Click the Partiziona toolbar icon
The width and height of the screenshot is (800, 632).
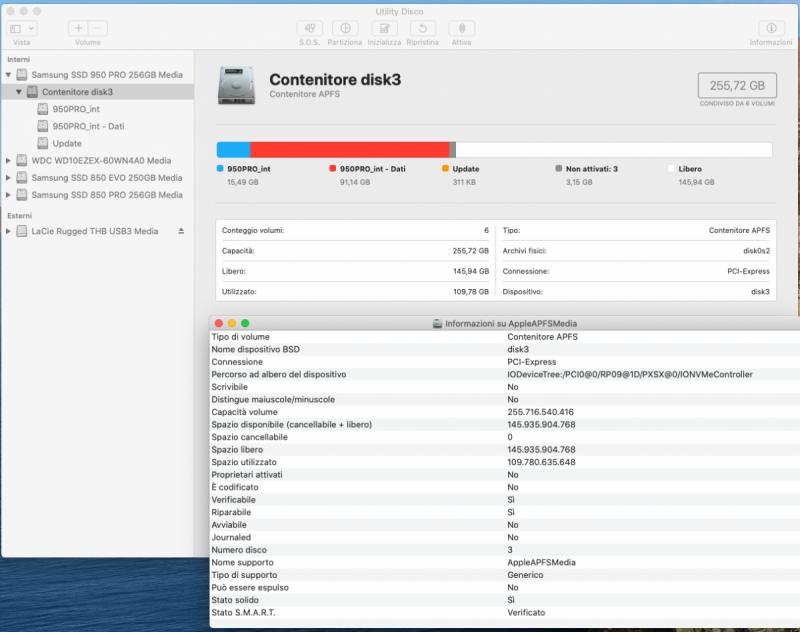(345, 29)
